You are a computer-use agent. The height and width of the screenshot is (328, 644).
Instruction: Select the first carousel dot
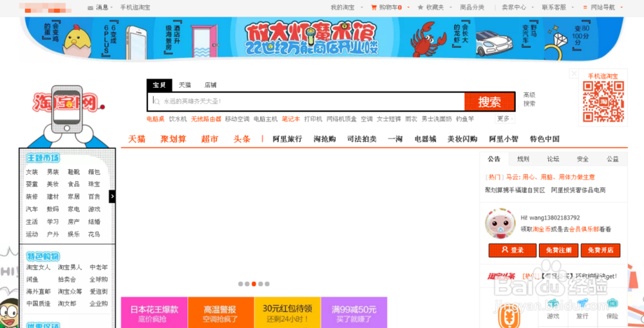pyautogui.click(x=240, y=284)
